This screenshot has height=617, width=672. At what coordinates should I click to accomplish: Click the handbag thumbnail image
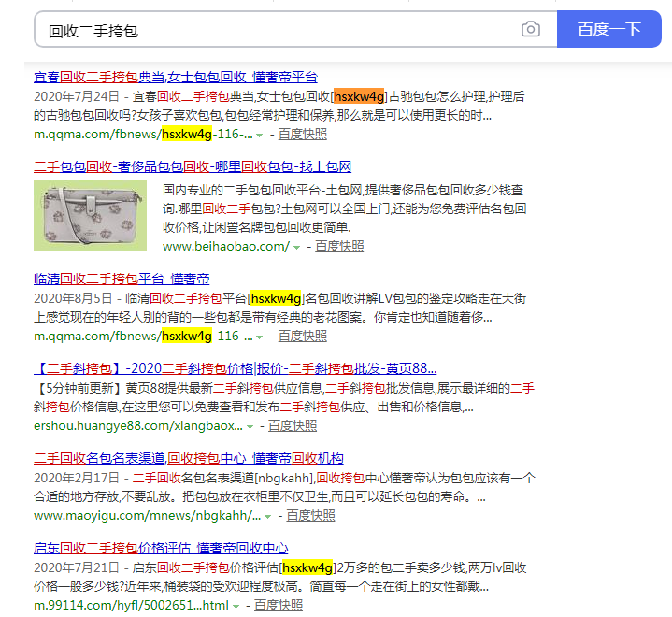point(90,215)
